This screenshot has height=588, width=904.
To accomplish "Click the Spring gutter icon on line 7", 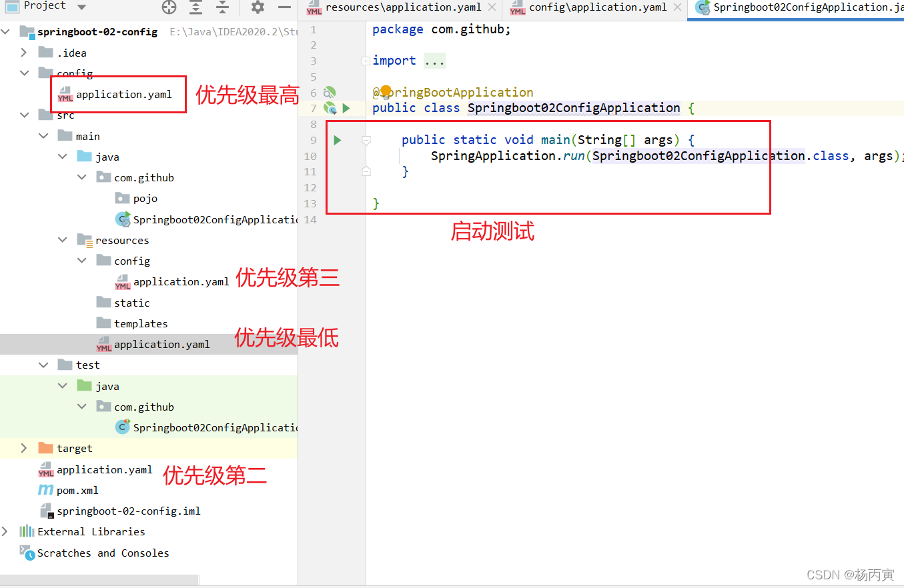I will pyautogui.click(x=330, y=108).
